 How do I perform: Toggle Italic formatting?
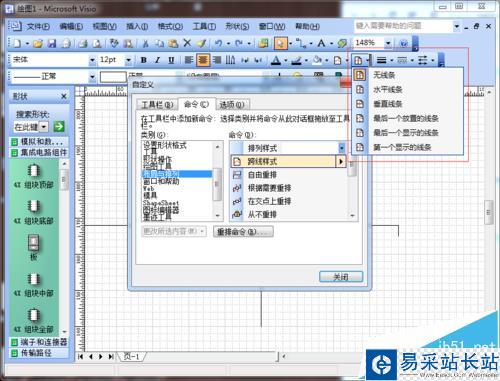[x=157, y=60]
